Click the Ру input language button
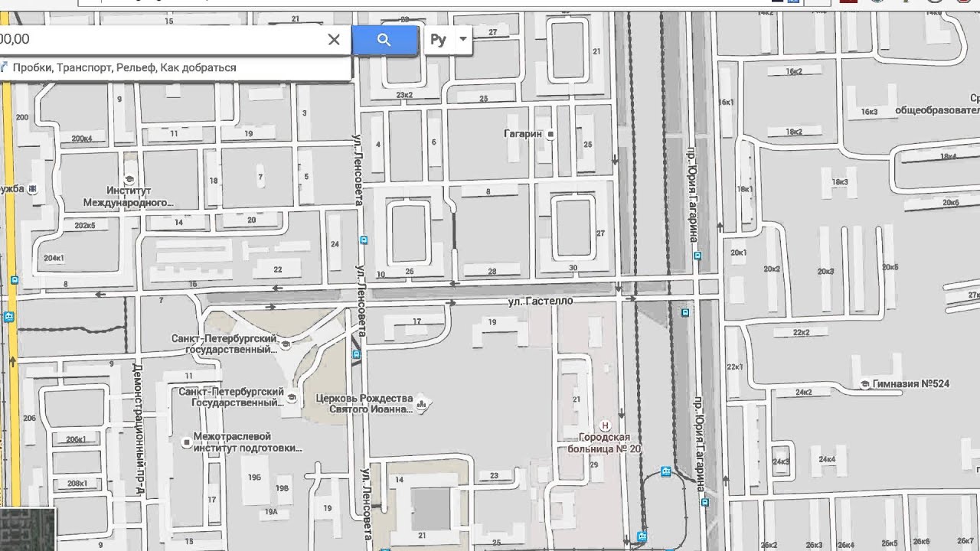This screenshot has width=980, height=551. (x=438, y=40)
